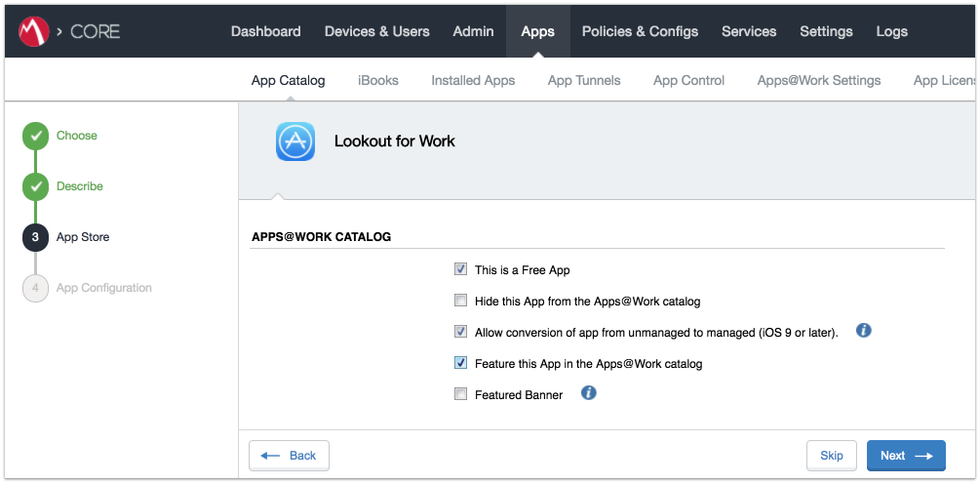This screenshot has width=980, height=484.
Task: Uncheck 'Feature this App in the Apps@Work catalog'
Action: tap(460, 363)
